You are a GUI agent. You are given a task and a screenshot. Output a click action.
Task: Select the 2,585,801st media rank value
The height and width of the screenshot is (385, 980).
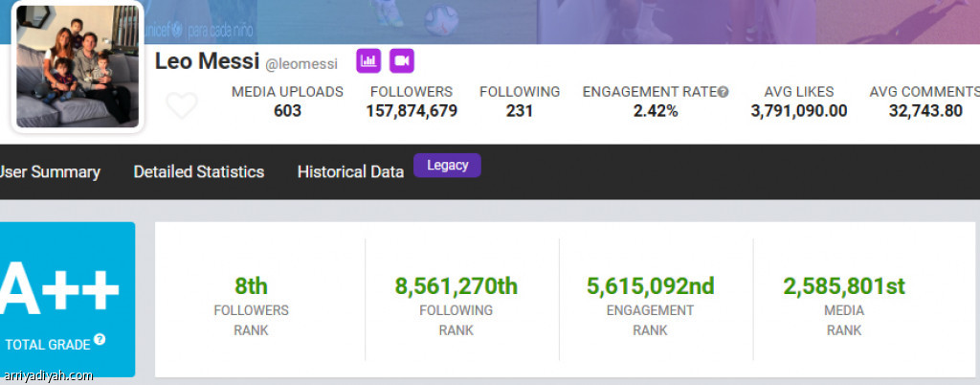pyautogui.click(x=844, y=286)
